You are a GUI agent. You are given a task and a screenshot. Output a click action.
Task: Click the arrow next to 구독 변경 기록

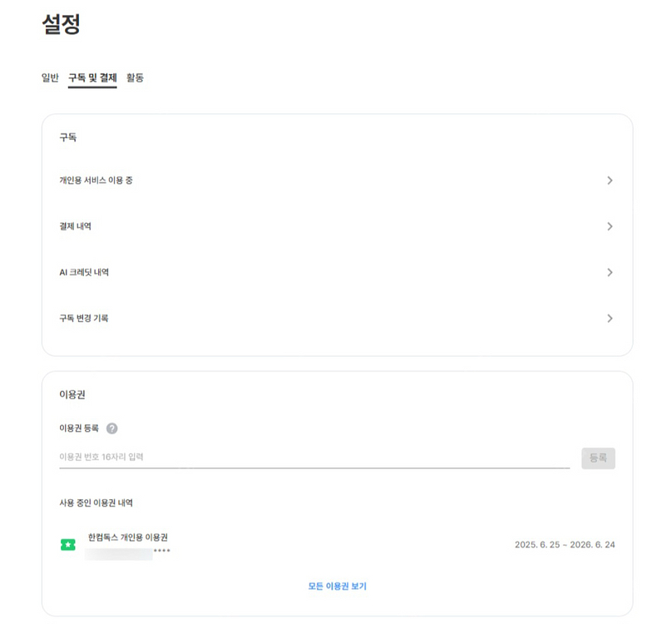[610, 318]
